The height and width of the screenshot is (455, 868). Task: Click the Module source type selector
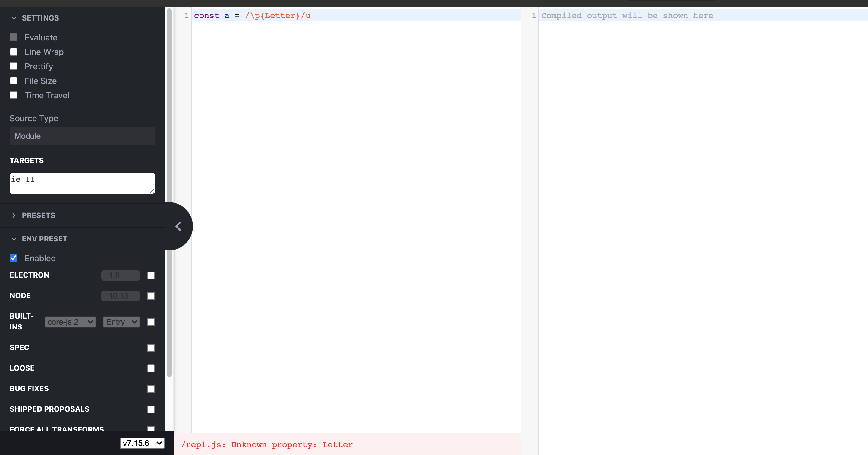[x=82, y=136]
